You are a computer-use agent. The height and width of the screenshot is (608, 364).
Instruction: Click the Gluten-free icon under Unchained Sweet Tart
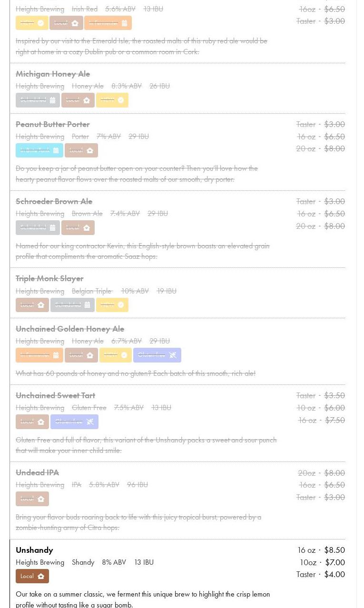coord(90,422)
